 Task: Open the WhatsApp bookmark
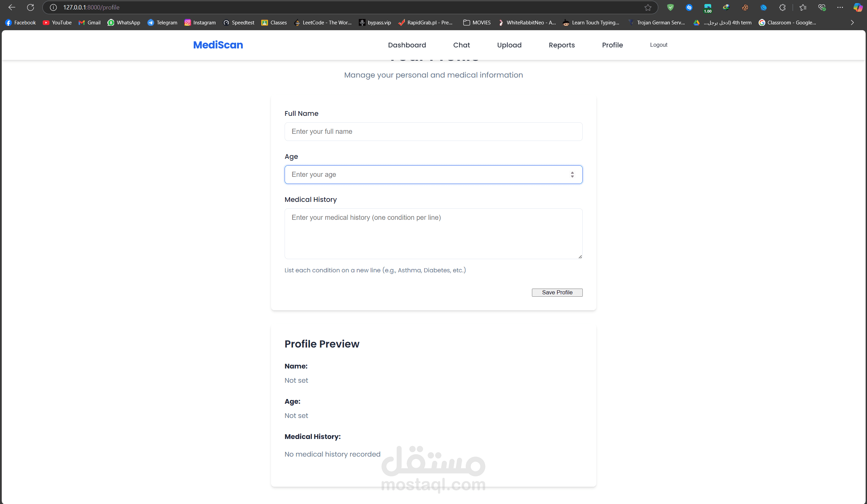[x=124, y=23]
